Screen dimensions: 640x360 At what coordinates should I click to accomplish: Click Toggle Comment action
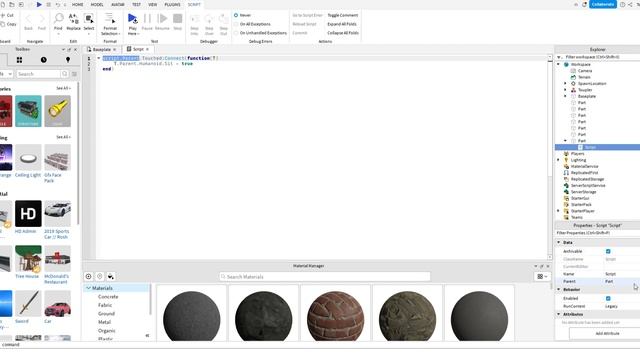[343, 15]
